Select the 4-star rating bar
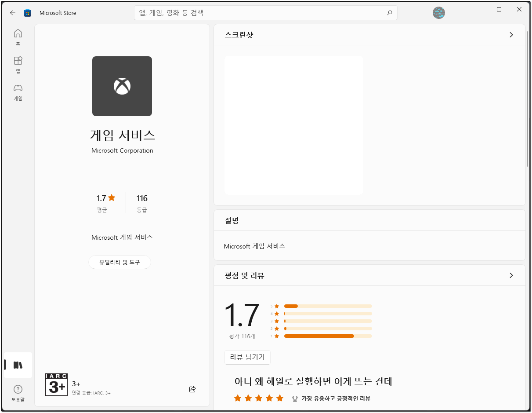Image resolution: width=532 pixels, height=413 pixels. pos(328,314)
